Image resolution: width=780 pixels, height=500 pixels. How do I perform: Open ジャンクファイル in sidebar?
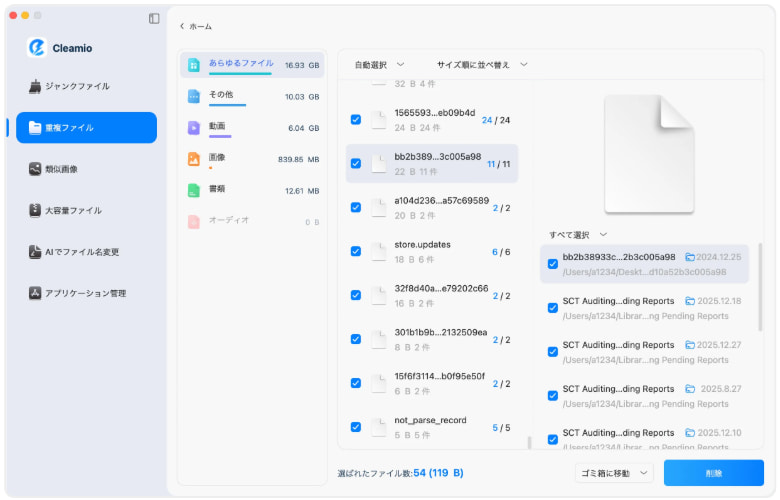(87, 87)
